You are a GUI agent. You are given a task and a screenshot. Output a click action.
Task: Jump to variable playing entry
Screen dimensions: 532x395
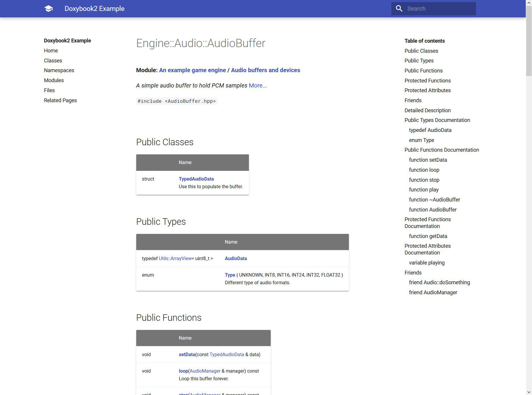click(x=427, y=263)
